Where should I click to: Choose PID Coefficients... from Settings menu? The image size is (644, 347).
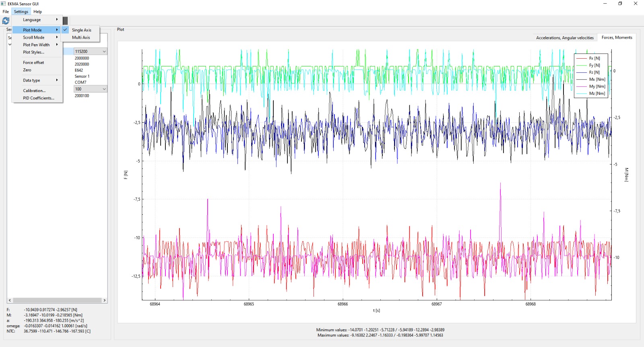pyautogui.click(x=38, y=98)
